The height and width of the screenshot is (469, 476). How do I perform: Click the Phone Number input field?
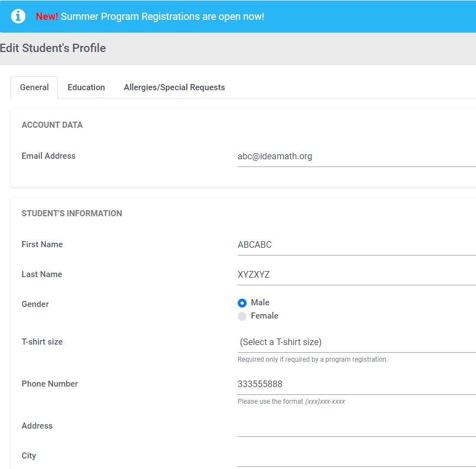[356, 384]
